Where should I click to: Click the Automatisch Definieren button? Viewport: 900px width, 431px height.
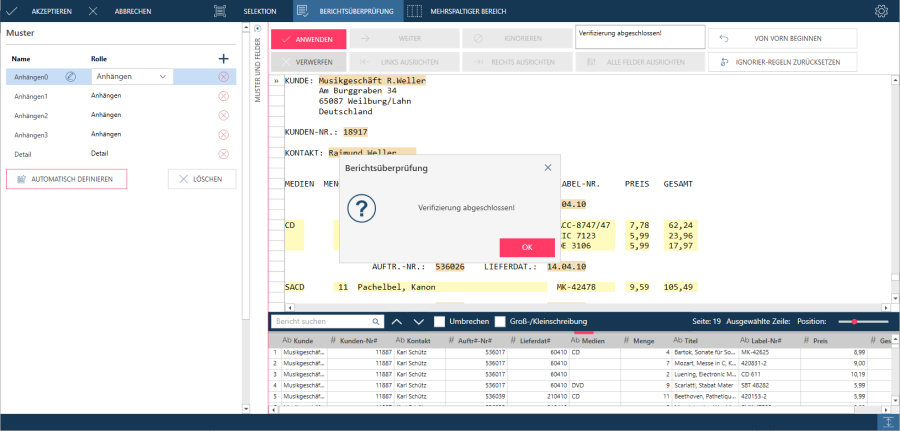69,179
